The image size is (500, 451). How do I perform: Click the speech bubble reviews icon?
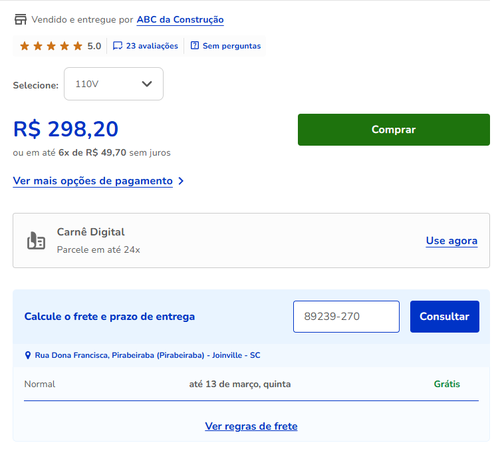pos(118,46)
